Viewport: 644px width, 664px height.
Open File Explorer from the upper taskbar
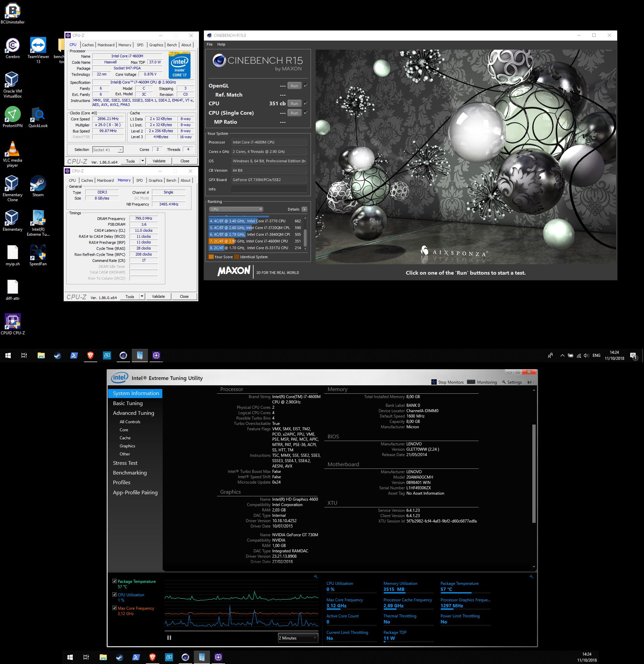pyautogui.click(x=41, y=355)
